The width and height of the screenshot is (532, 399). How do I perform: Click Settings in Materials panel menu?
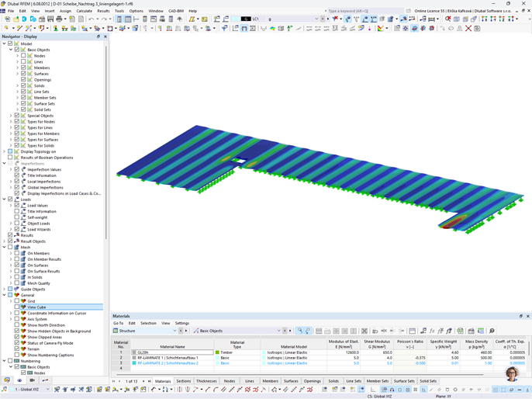click(182, 323)
